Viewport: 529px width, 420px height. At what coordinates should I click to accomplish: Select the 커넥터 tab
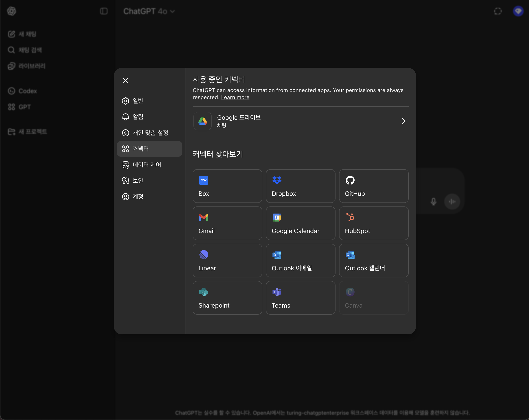click(149, 149)
